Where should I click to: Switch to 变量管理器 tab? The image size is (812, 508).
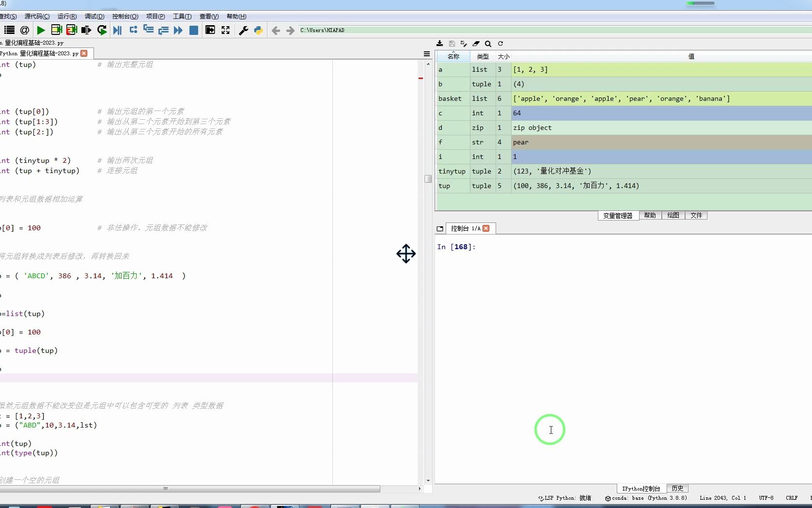(x=618, y=216)
